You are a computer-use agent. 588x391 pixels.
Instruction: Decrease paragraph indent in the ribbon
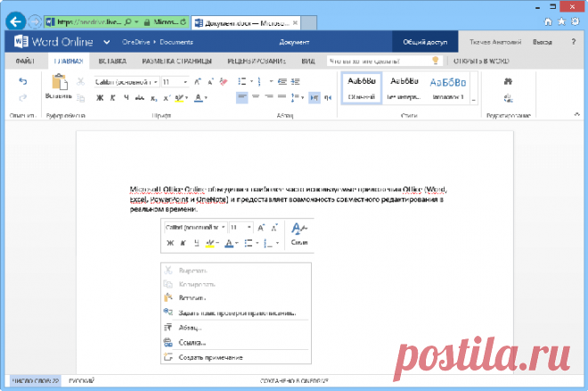coord(282,81)
